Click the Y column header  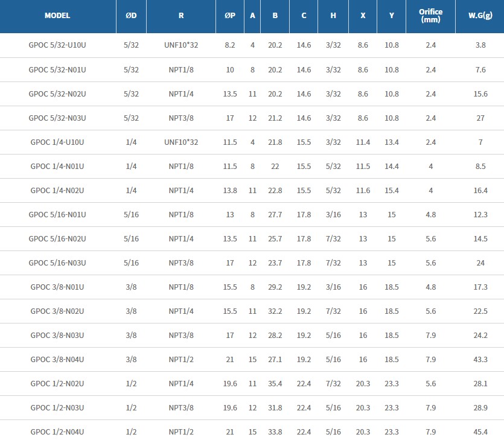pos(392,16)
